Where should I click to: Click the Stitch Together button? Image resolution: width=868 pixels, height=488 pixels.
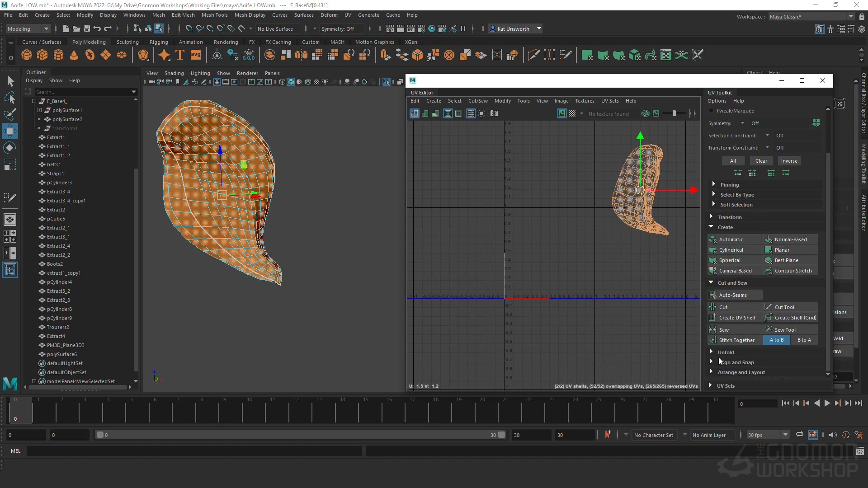(x=736, y=340)
